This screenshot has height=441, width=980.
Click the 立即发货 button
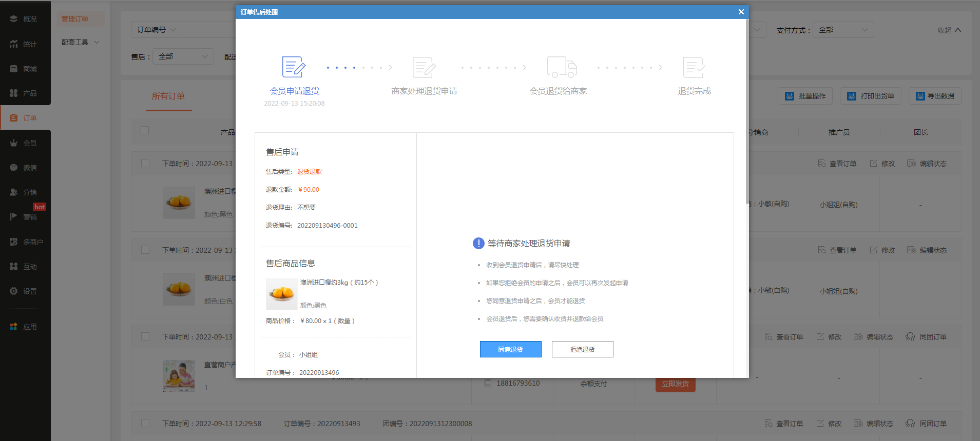point(675,384)
